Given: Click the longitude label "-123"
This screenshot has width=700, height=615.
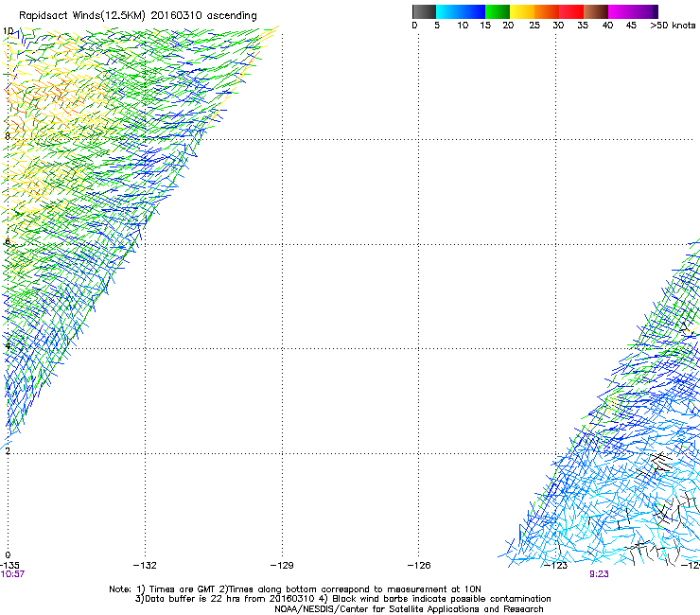Looking at the screenshot, I should pyautogui.click(x=556, y=566).
